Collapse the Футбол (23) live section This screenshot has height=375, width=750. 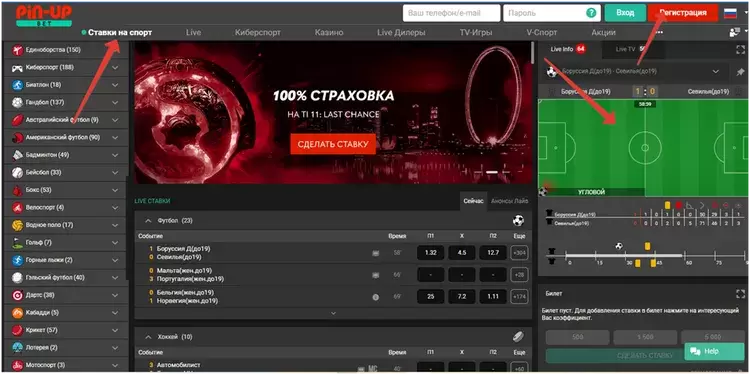[x=148, y=221]
